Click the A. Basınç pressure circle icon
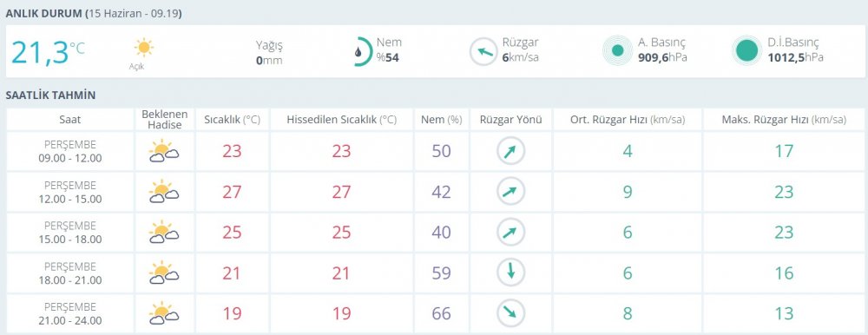The width and height of the screenshot is (868, 335). point(617,51)
